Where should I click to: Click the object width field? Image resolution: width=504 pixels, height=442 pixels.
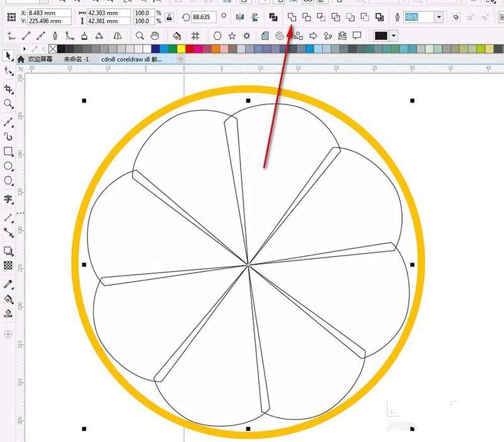[109, 13]
